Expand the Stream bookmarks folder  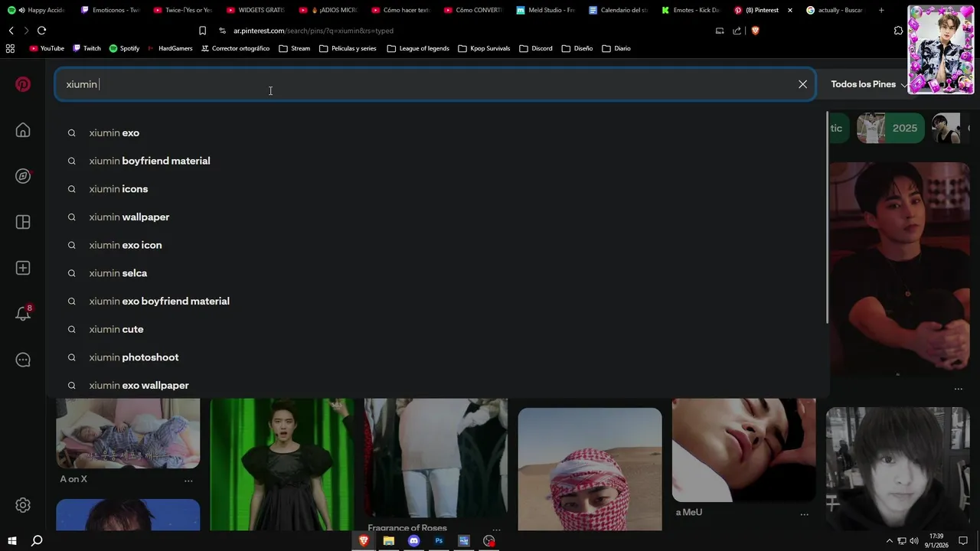[295, 48]
